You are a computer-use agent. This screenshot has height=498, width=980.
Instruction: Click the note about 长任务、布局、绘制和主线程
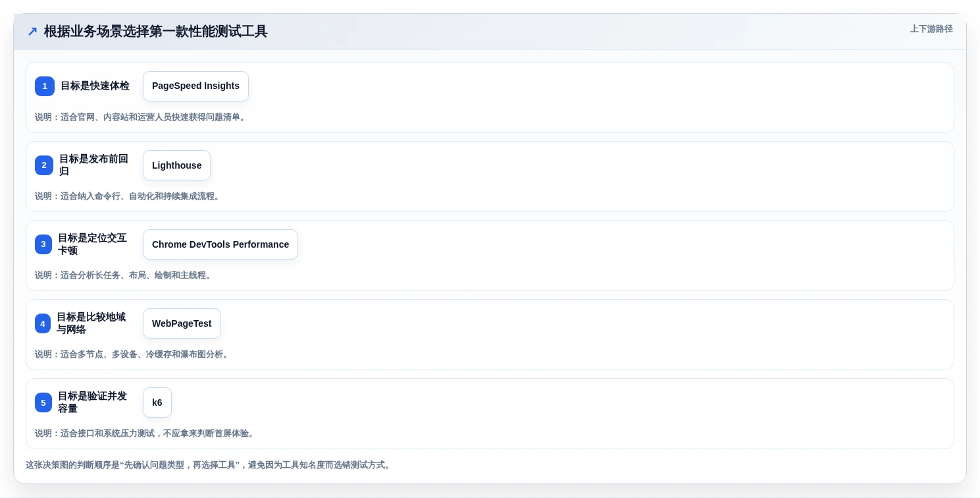click(x=124, y=275)
